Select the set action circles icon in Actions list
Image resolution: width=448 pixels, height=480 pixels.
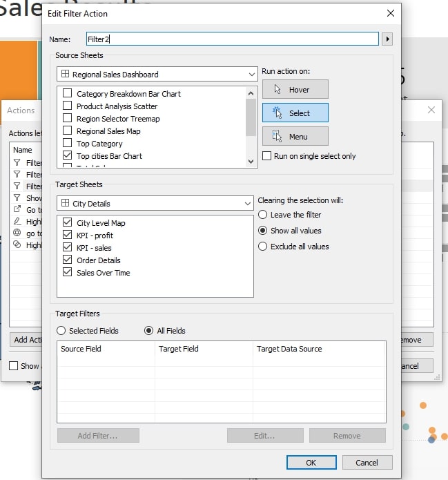[x=17, y=244]
